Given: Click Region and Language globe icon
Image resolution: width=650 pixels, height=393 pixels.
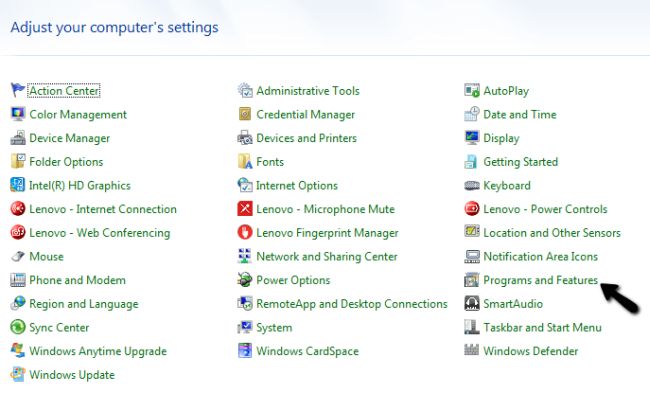Looking at the screenshot, I should pyautogui.click(x=18, y=303).
